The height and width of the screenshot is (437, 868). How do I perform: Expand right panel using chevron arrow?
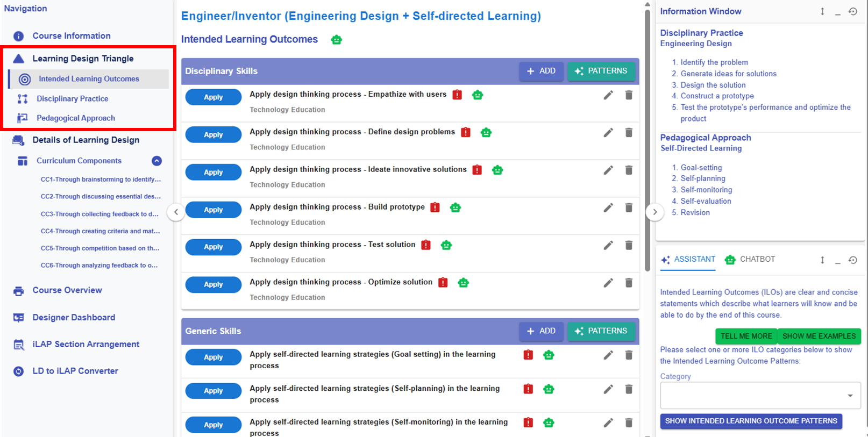coord(654,212)
